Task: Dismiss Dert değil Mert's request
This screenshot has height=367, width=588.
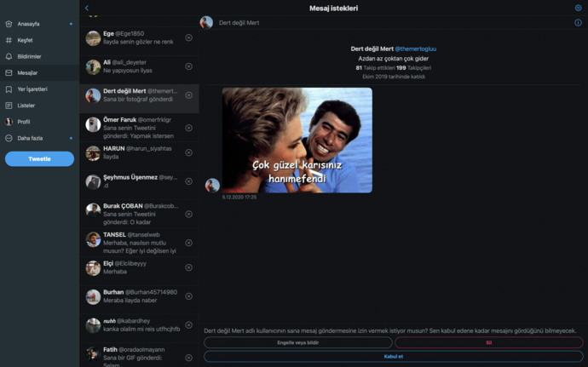Action: [189, 95]
